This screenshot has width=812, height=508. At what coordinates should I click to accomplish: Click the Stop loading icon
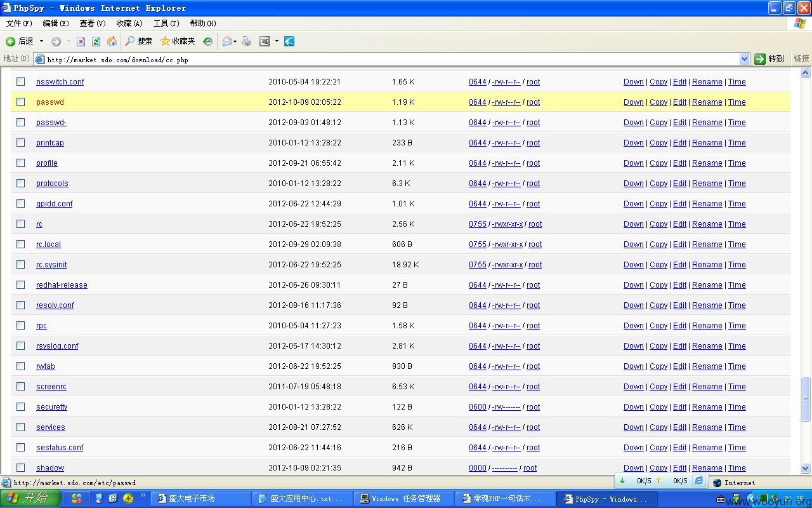click(x=81, y=41)
